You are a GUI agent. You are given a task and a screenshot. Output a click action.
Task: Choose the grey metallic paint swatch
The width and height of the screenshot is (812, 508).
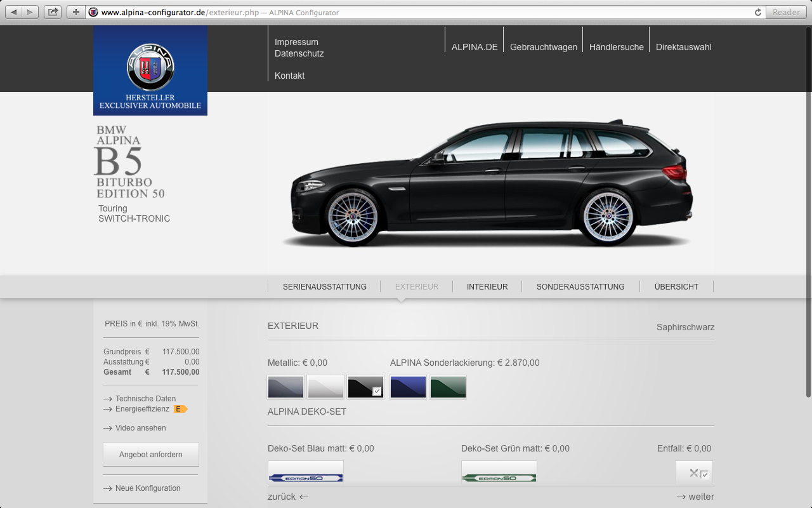285,387
